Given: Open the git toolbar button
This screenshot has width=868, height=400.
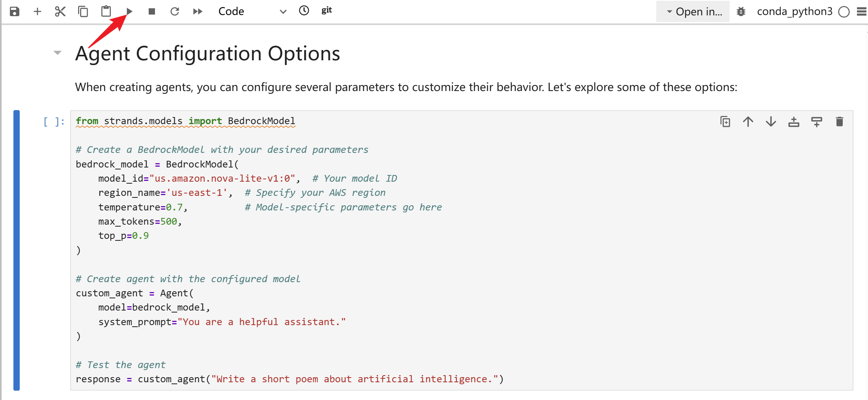Looking at the screenshot, I should coord(327,10).
